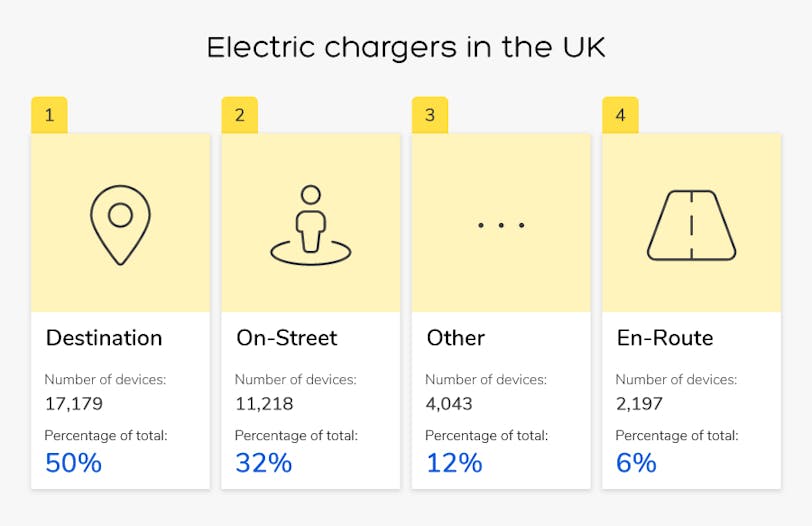Viewport: 812px width, 526px height.
Task: Click the 50% percentage value
Action: 73,463
